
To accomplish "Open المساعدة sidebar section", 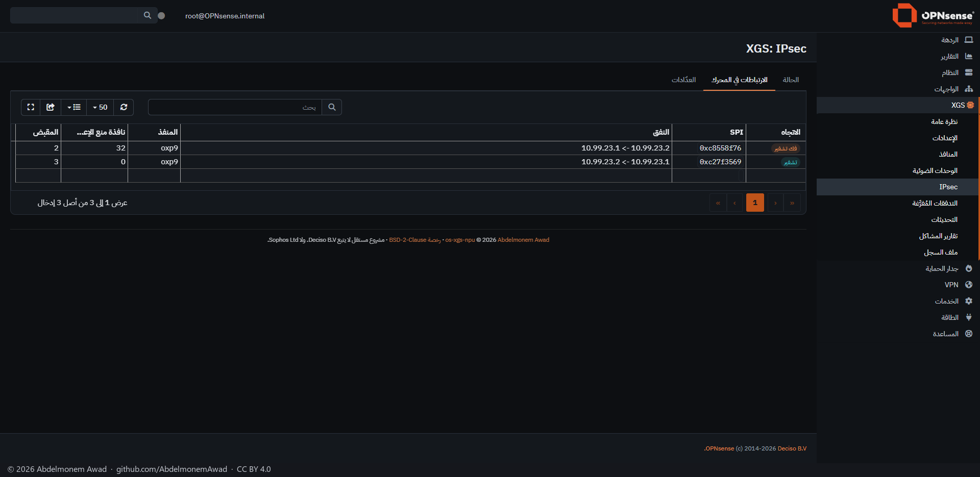I will tap(898, 334).
